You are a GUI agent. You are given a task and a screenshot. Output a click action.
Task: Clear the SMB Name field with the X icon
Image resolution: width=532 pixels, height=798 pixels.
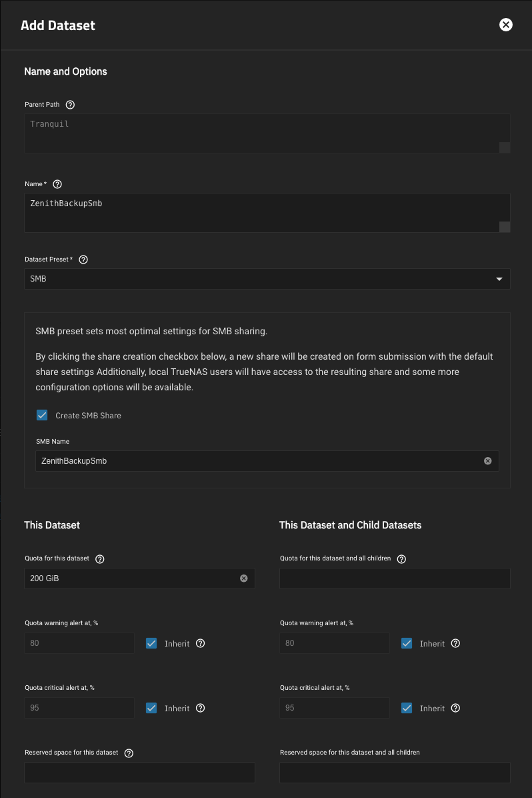(487, 461)
